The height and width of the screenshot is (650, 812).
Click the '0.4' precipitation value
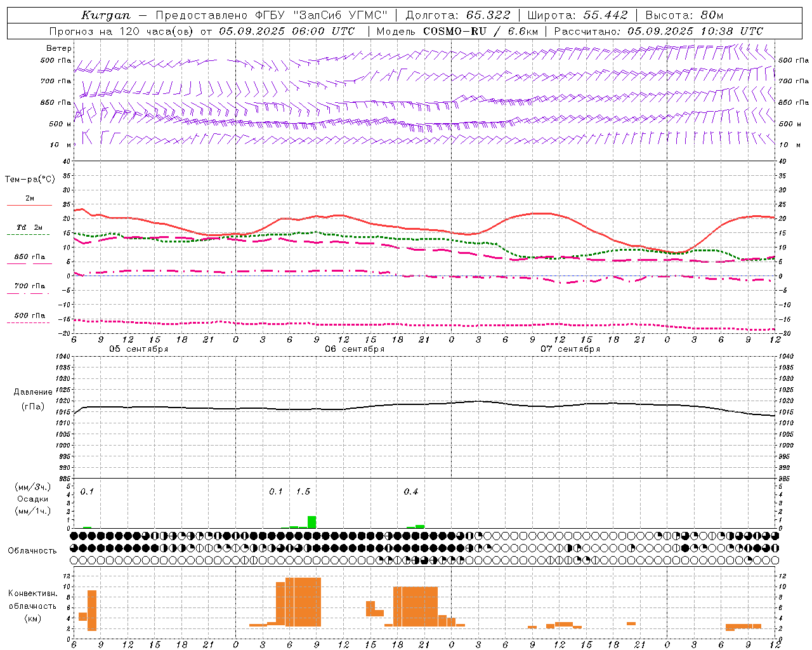[411, 492]
